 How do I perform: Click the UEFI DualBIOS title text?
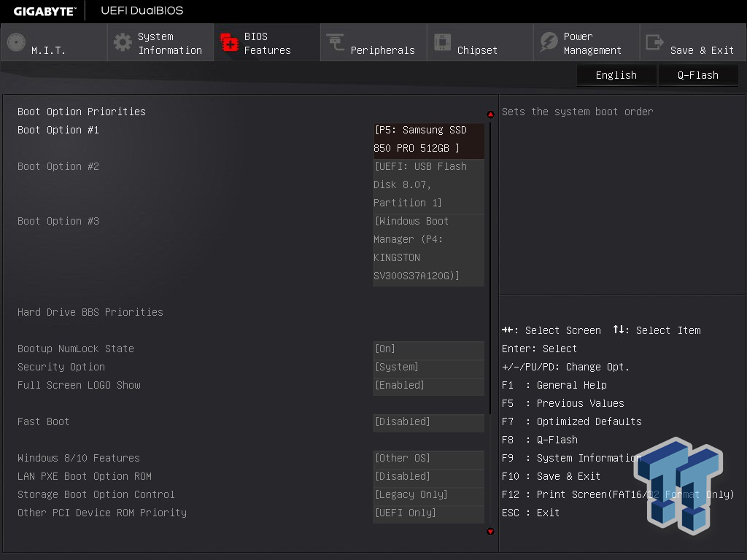click(142, 10)
